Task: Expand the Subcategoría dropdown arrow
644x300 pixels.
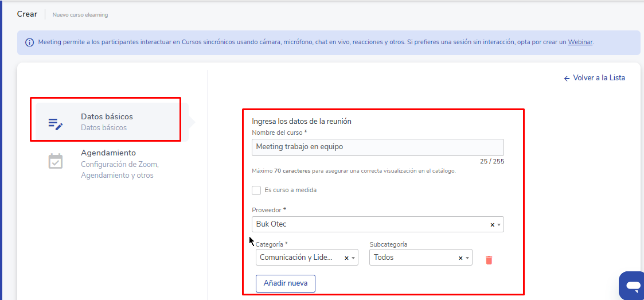Action: (467, 258)
